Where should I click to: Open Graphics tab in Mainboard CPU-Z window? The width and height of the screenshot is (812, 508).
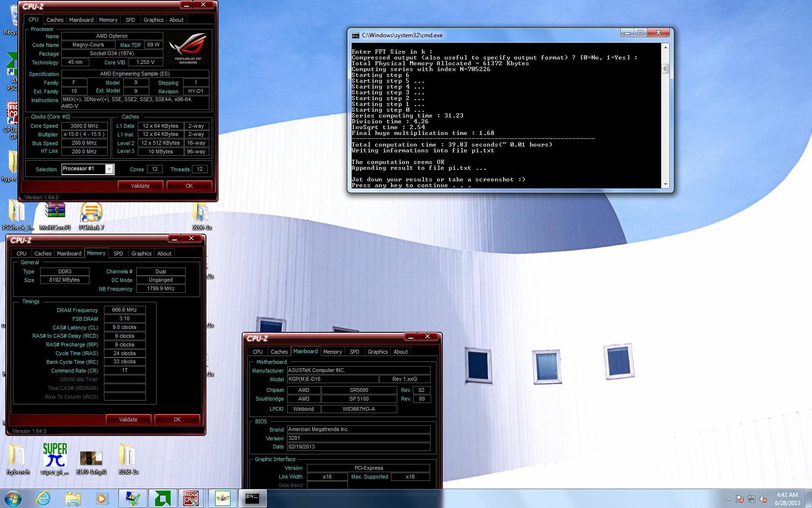pos(377,352)
